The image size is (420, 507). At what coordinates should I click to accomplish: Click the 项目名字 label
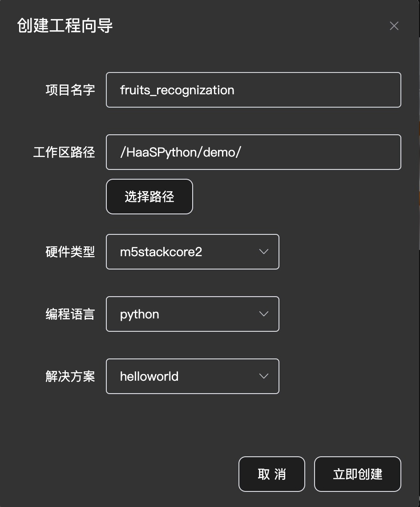tap(70, 90)
